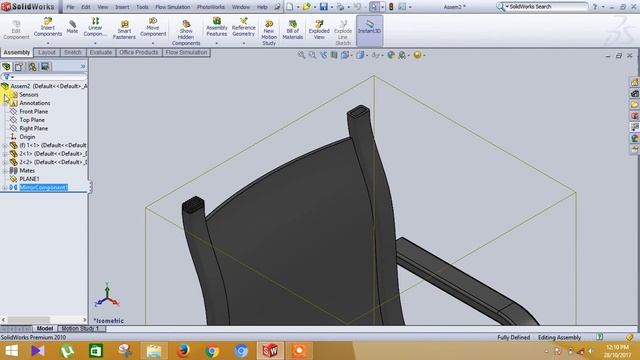Viewport: 640px width, 360px height.
Task: Save the assembly with the disk icon
Action: coord(324,7)
